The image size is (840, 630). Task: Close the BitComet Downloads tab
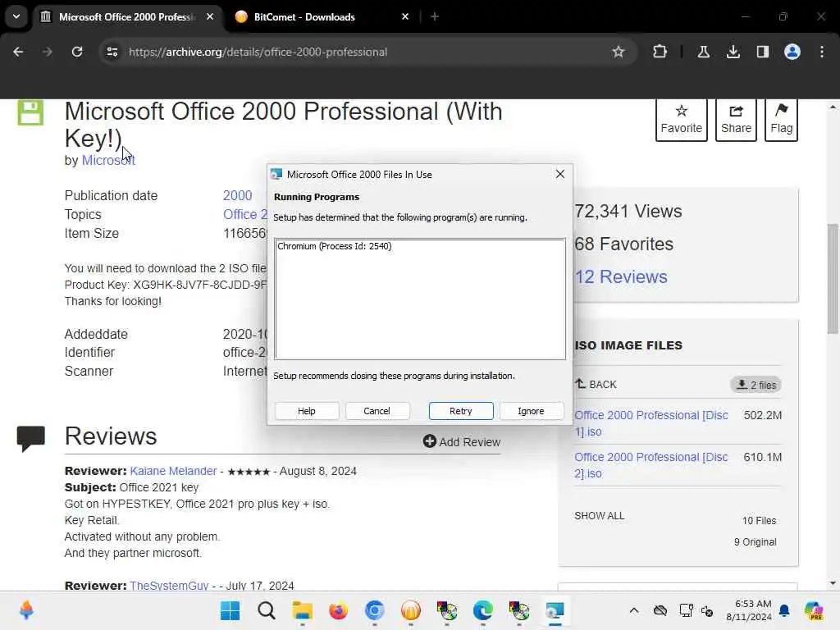click(405, 16)
